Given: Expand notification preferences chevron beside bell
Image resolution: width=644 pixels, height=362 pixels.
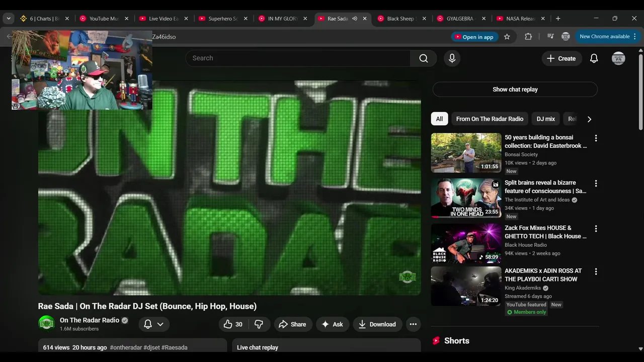Looking at the screenshot, I should coord(160,324).
